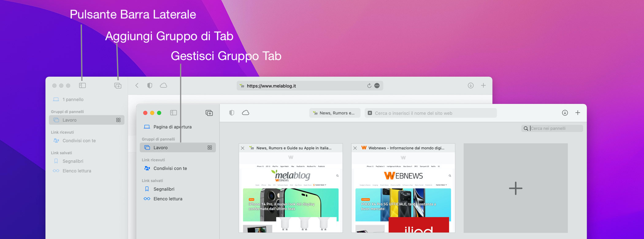Screen dimensions: 644x239
Task: Click the empty new tab tile with plus
Action: 516,188
